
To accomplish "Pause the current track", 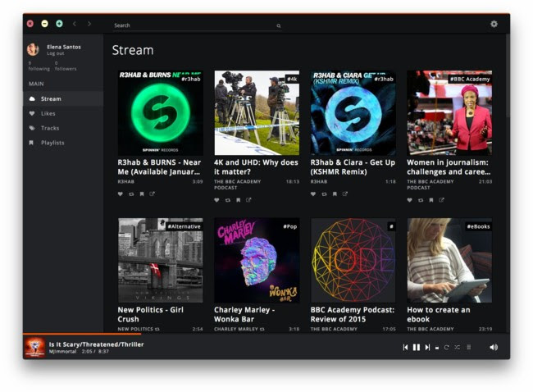I will [416, 347].
